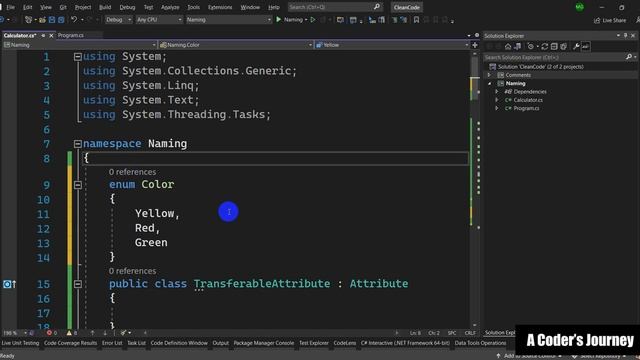
Task: Open the Any CPU platform dropdown
Action: point(159,20)
